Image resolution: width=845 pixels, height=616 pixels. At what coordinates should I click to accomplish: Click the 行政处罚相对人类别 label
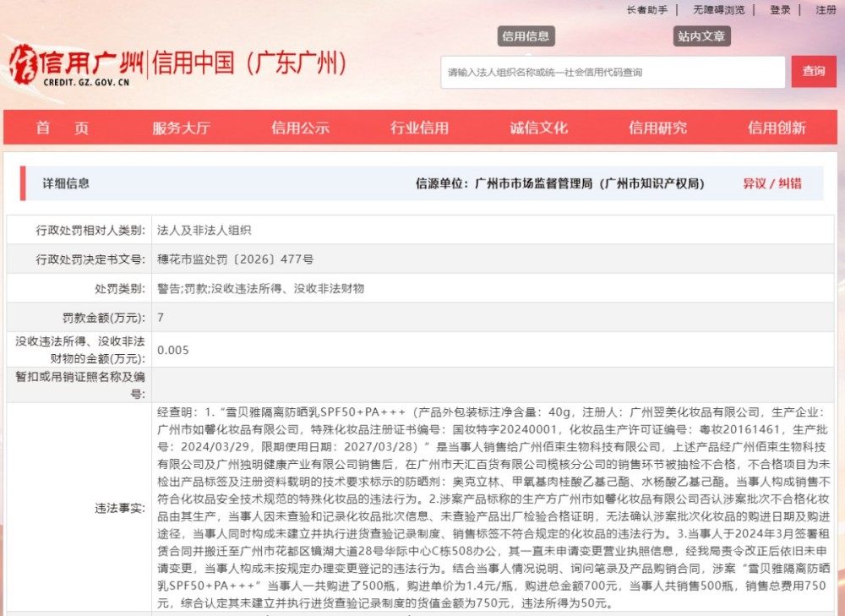[x=90, y=231]
